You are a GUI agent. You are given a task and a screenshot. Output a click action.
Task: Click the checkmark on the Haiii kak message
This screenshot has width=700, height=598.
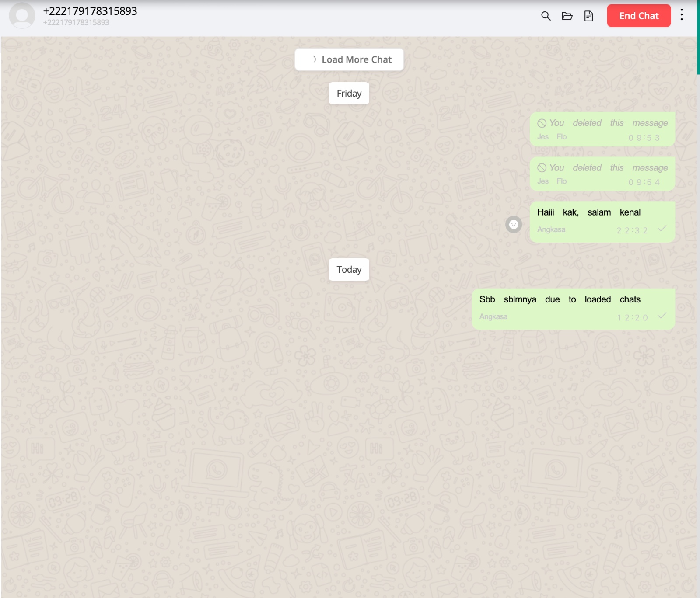tap(662, 229)
